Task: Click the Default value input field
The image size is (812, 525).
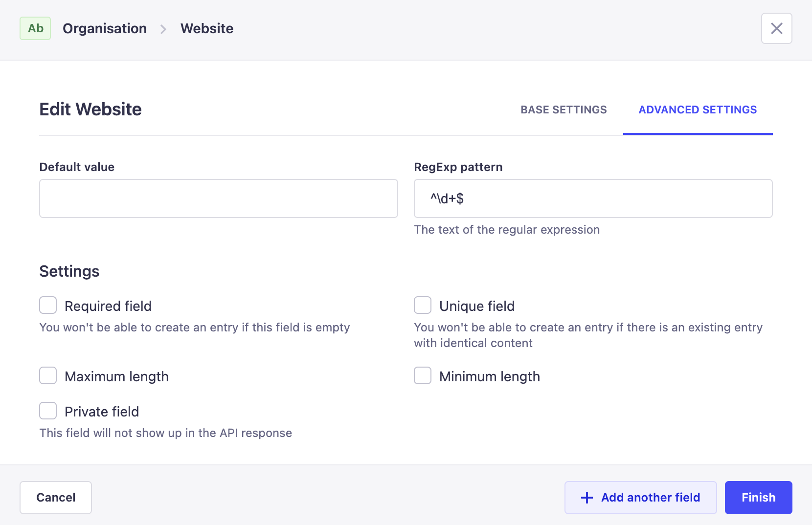Action: coord(218,198)
